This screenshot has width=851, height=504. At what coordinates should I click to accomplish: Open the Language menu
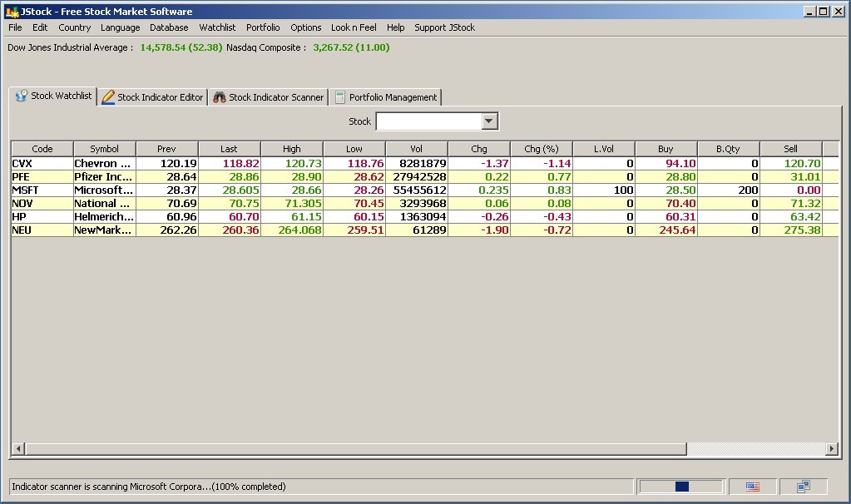click(x=120, y=27)
